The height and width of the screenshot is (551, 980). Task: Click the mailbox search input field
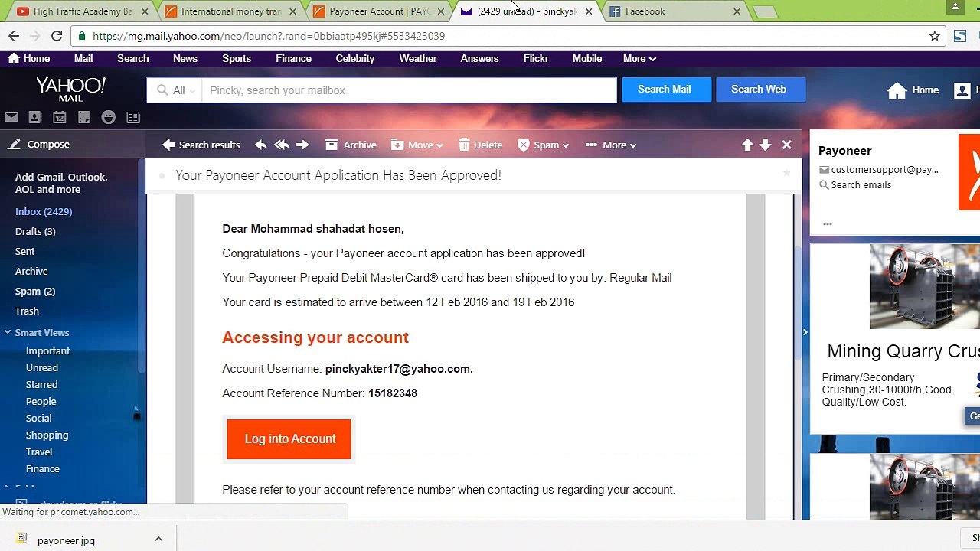click(x=410, y=90)
